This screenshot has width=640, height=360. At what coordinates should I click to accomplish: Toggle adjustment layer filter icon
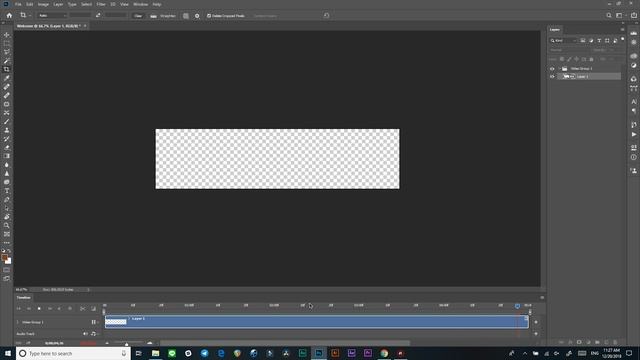click(591, 40)
